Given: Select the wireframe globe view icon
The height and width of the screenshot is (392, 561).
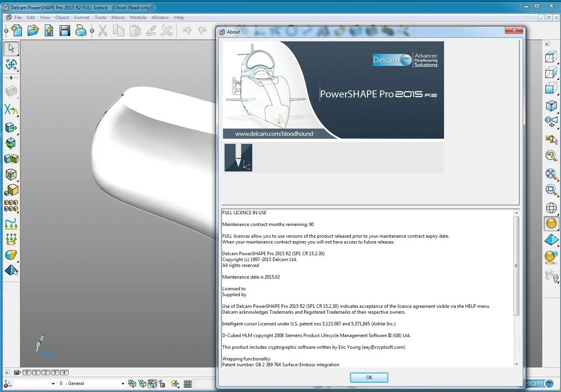Looking at the screenshot, I should coord(551,208).
